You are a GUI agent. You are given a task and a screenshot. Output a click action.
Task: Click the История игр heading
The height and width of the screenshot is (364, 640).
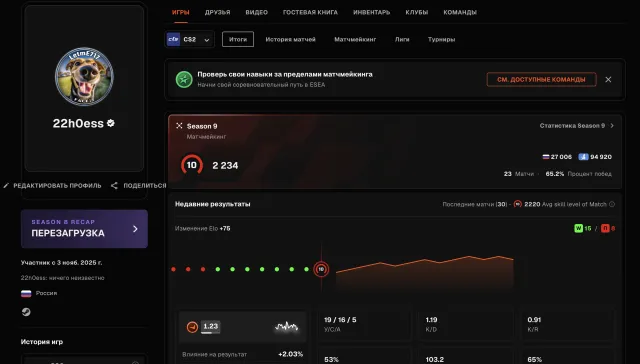(x=42, y=342)
